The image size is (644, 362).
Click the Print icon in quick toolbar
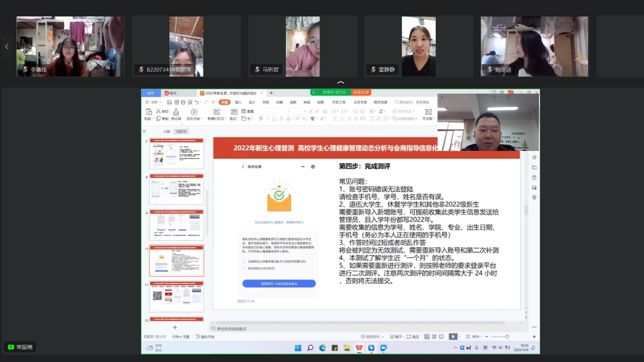pyautogui.click(x=183, y=103)
